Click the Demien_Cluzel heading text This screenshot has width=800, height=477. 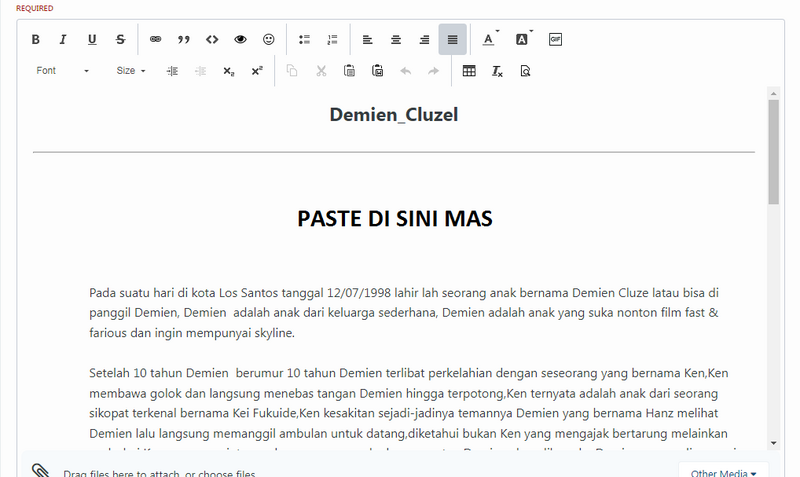coord(394,115)
